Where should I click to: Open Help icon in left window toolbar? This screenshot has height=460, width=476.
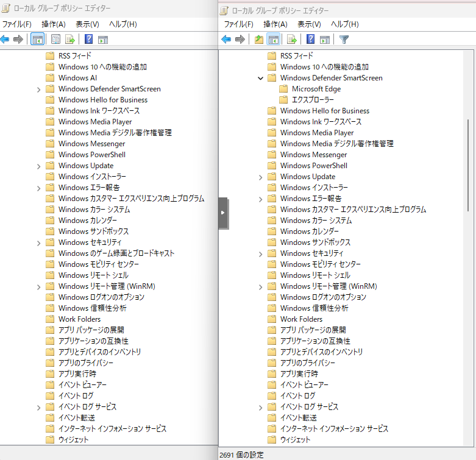88,39
